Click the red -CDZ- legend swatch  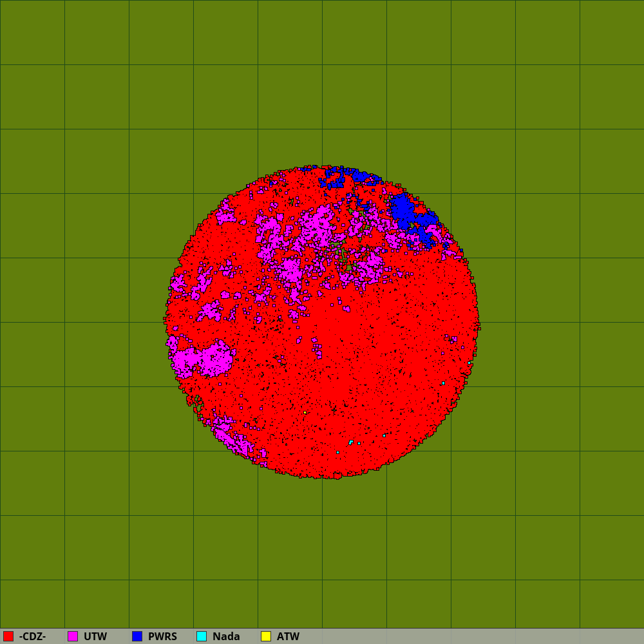pyautogui.click(x=8, y=636)
